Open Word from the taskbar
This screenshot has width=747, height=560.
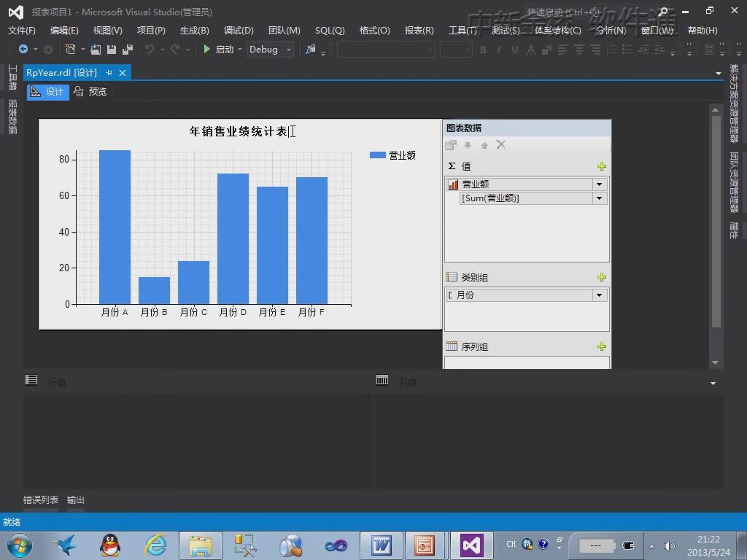[x=382, y=545]
